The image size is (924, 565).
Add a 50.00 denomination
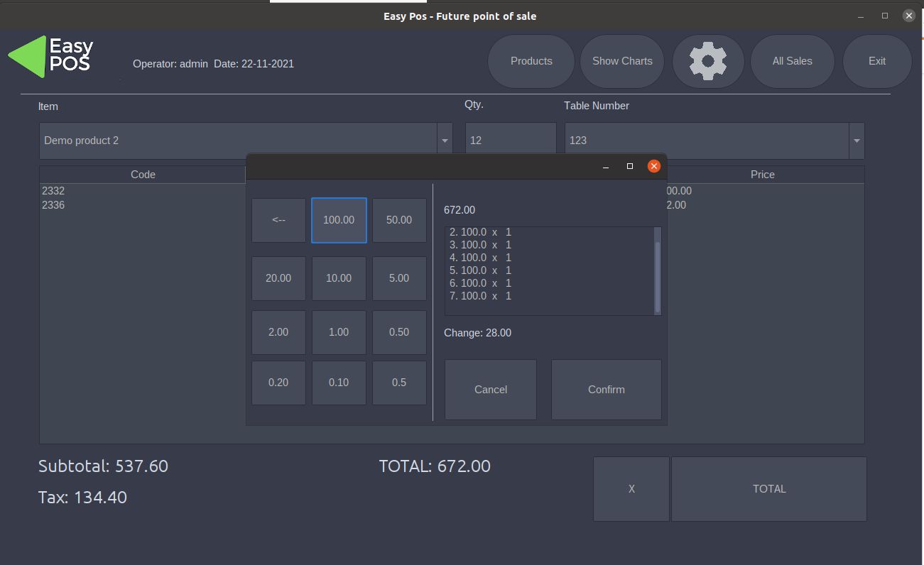[x=398, y=220]
